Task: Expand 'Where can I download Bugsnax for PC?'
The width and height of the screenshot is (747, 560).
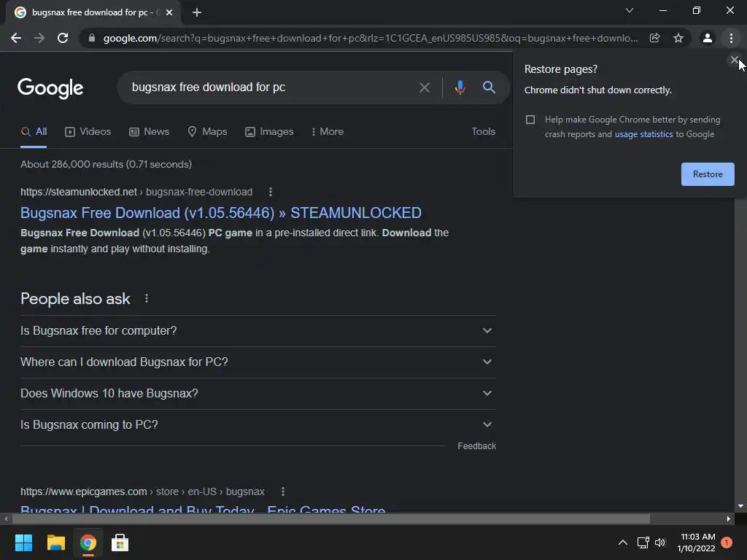Action: (x=258, y=362)
